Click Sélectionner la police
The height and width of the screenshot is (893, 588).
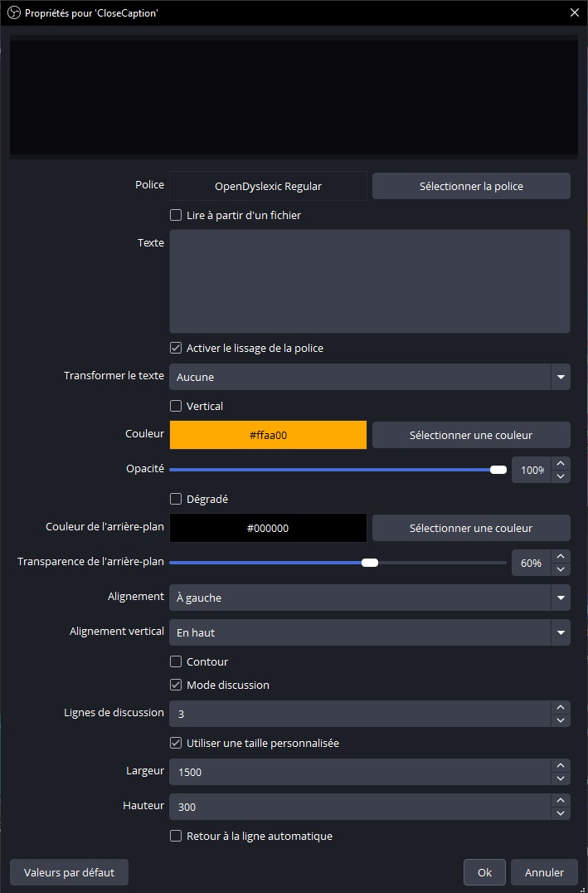tap(470, 185)
